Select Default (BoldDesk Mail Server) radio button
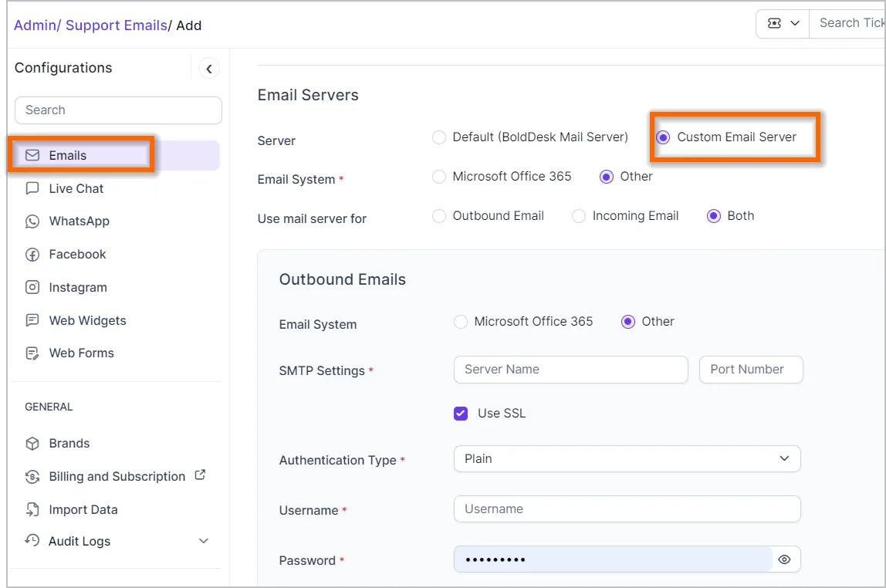886x588 pixels. (x=439, y=137)
